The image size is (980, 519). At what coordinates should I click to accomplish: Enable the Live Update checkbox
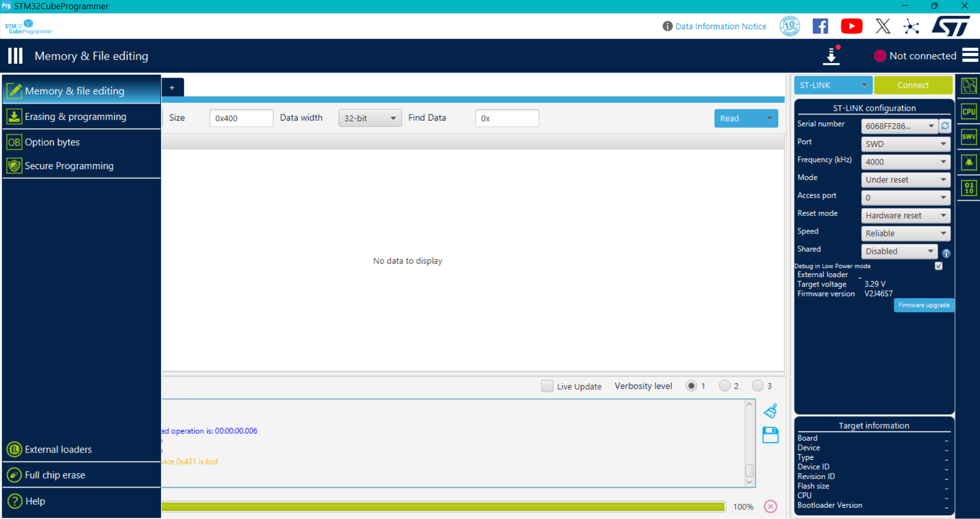[547, 386]
